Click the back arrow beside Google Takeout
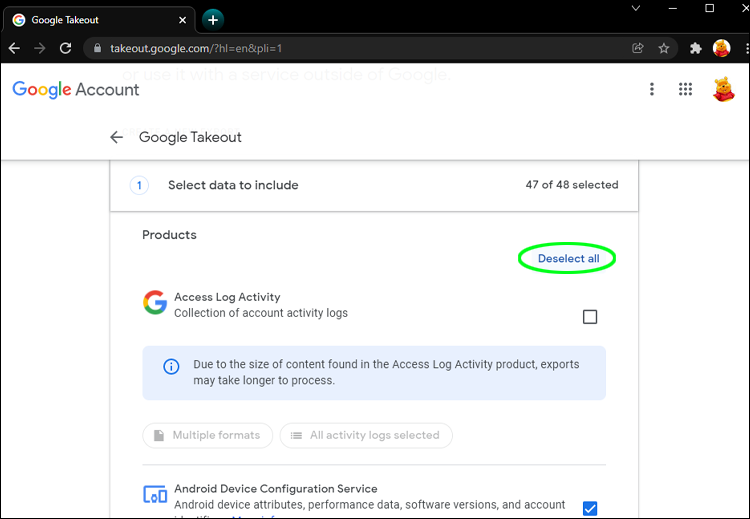This screenshot has width=750, height=519. click(117, 137)
